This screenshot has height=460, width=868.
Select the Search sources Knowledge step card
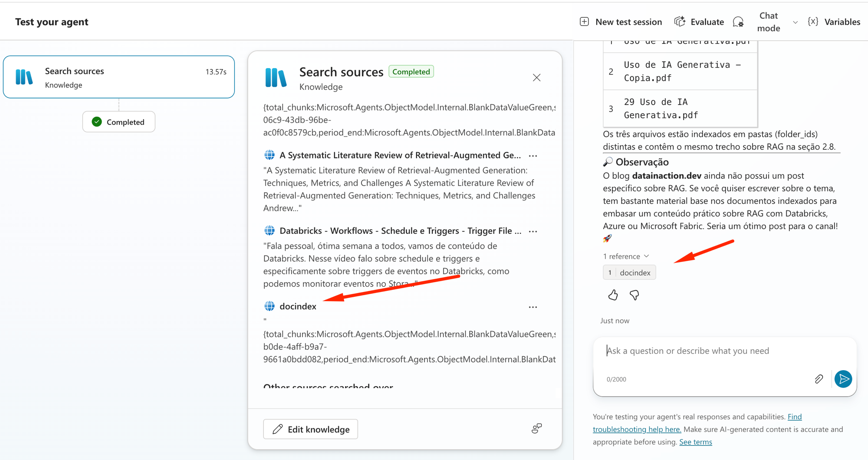(119, 77)
